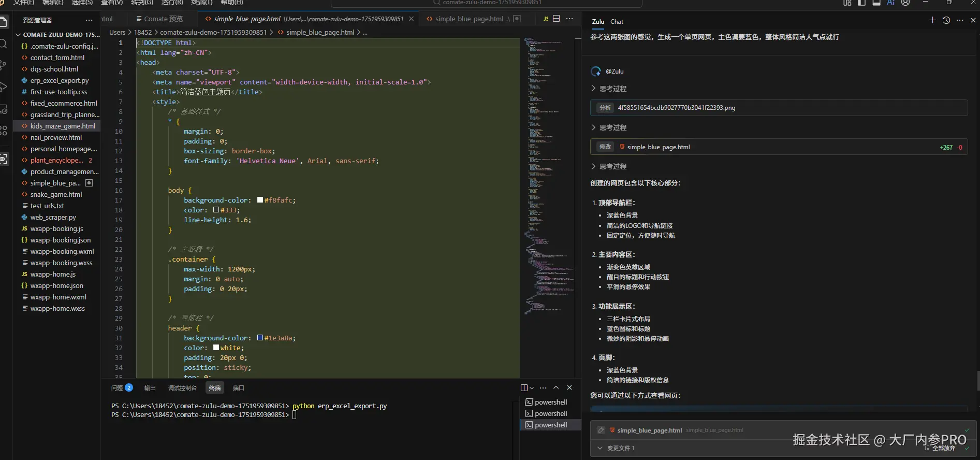Click the Comate AI icon in title bar

(891, 3)
